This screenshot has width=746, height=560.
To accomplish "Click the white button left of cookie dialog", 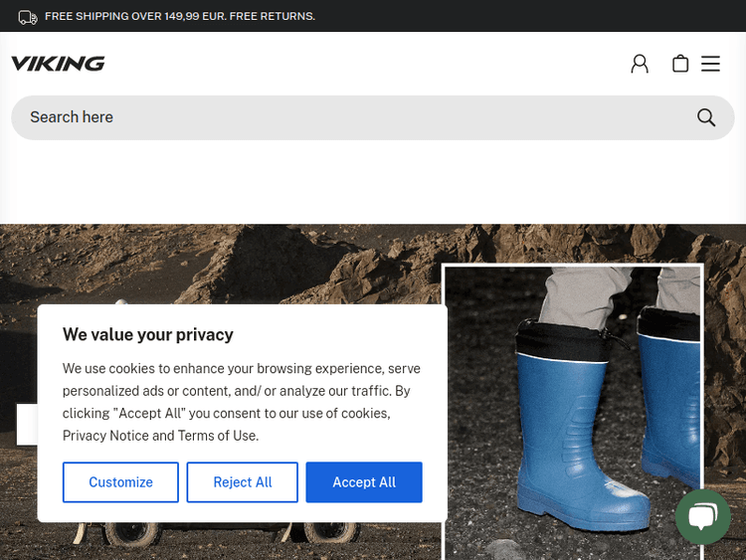I will pos(26,424).
